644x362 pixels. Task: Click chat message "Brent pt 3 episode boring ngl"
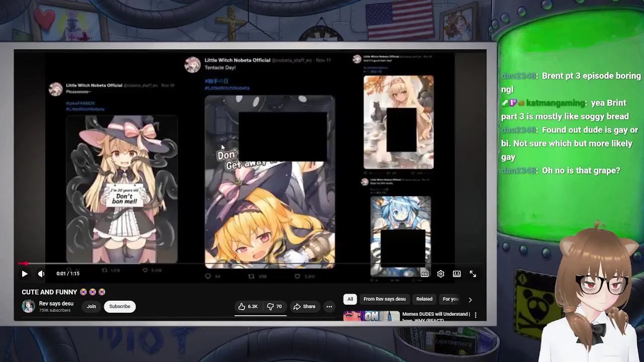[571, 82]
